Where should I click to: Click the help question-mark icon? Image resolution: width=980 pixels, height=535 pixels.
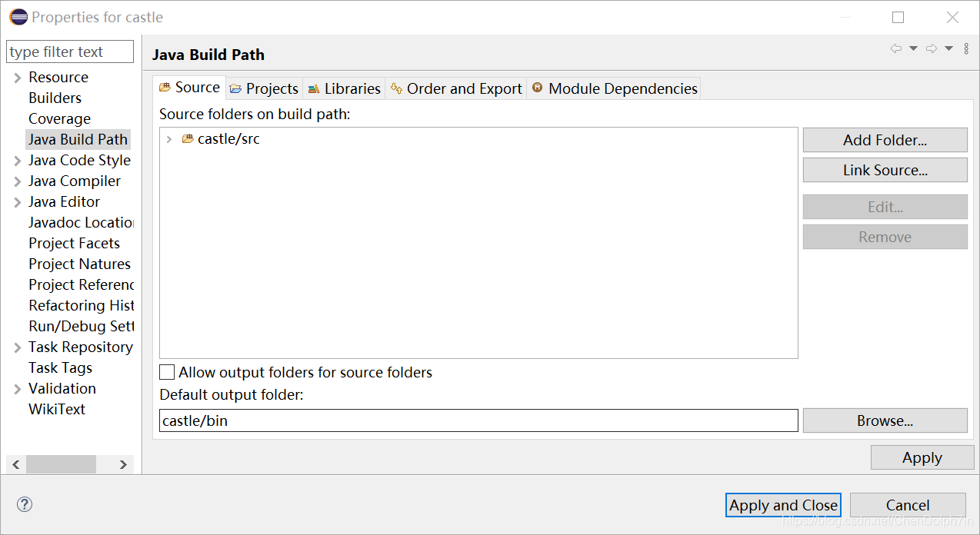[24, 504]
